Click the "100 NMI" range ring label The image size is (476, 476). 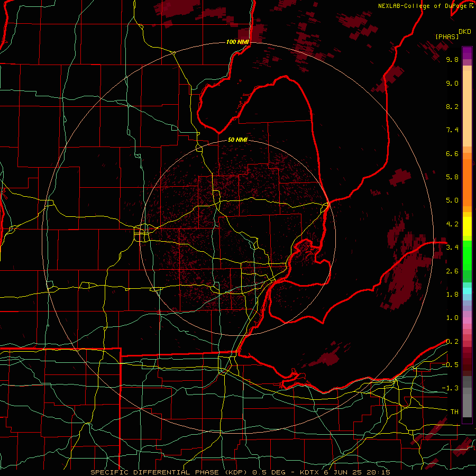[237, 42]
